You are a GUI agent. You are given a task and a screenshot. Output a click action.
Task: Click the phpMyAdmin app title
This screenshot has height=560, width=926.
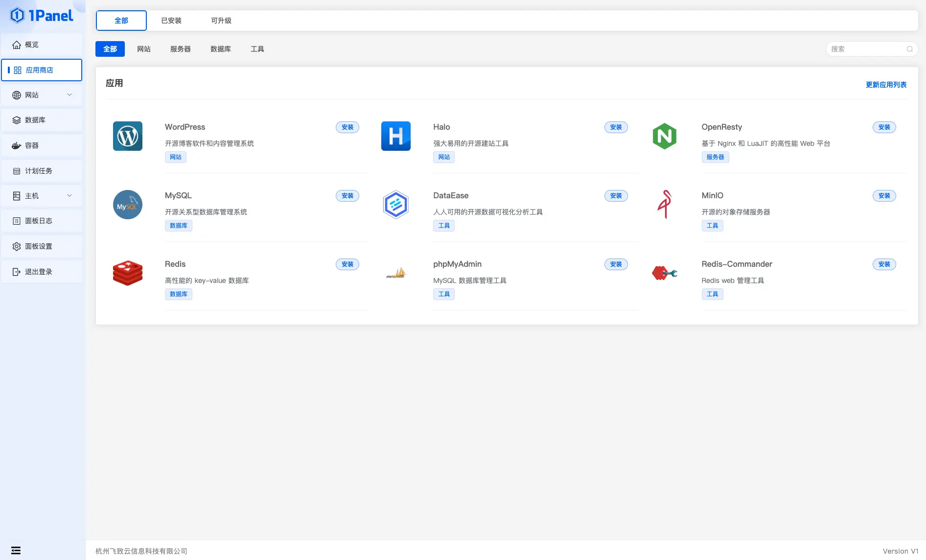[458, 264]
